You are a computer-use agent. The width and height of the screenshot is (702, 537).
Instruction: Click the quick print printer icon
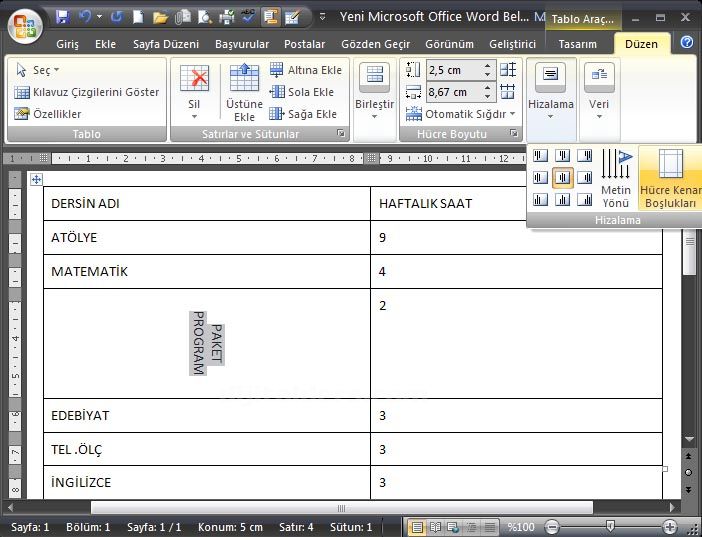coord(227,17)
